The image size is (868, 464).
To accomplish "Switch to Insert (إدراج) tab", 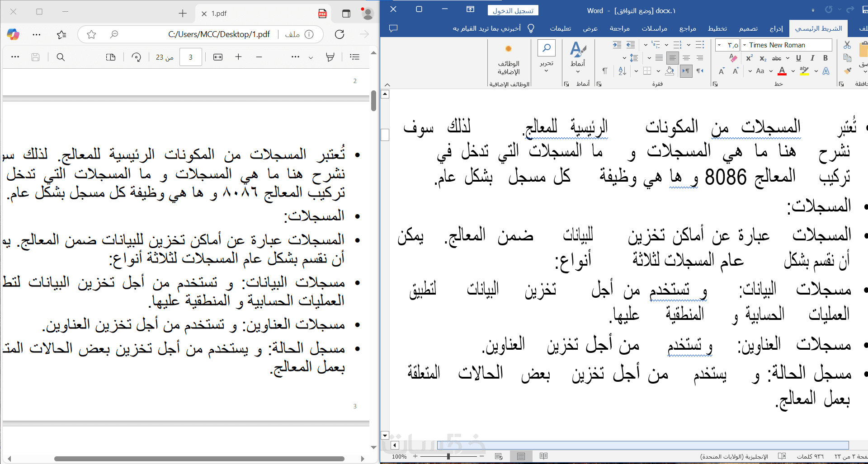I will (776, 28).
